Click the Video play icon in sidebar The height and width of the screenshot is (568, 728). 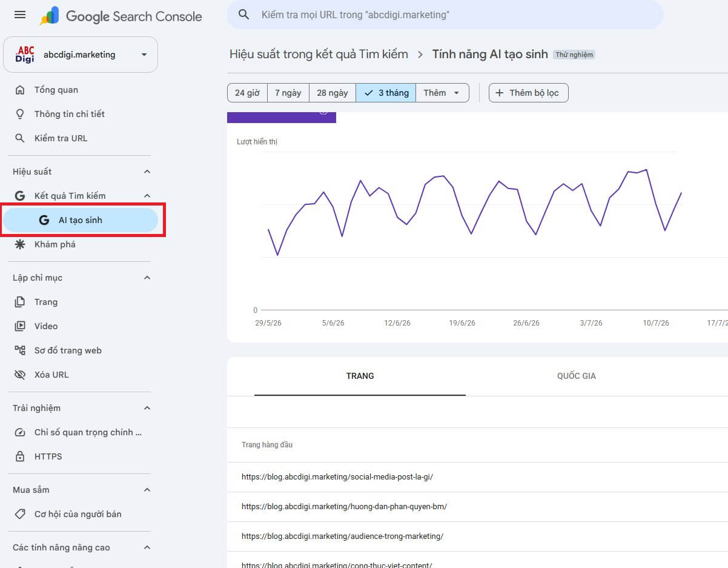coord(20,326)
